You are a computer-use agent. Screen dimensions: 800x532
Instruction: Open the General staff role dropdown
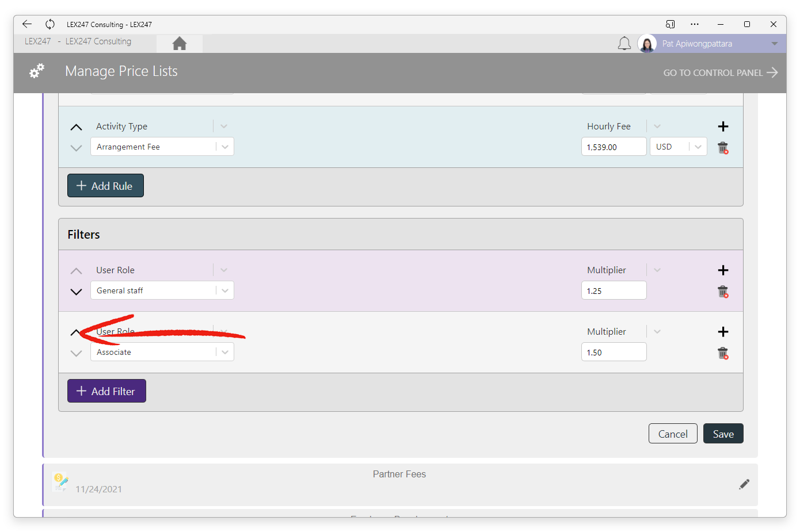tap(162, 290)
